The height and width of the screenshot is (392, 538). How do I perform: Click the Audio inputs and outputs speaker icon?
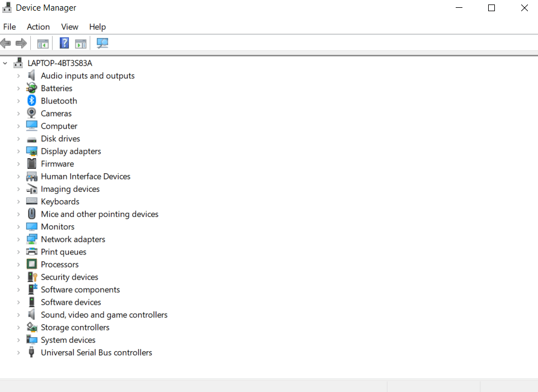pos(31,75)
